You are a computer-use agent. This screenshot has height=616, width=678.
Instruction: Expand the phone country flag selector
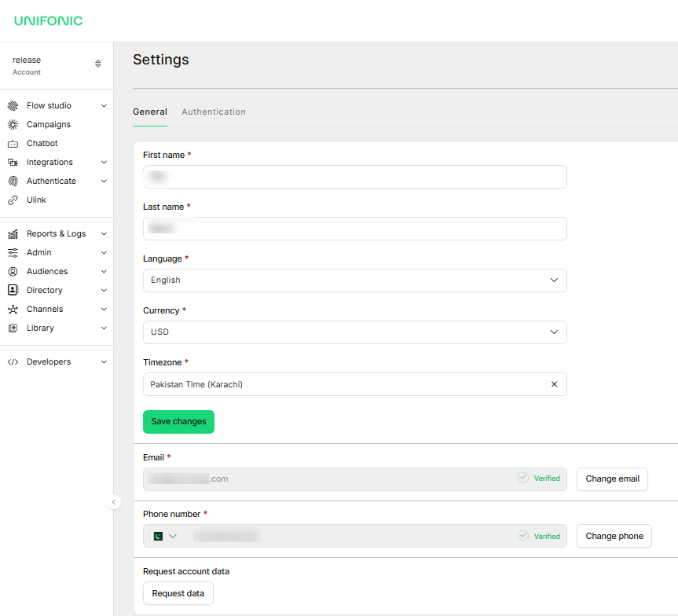coord(165,537)
